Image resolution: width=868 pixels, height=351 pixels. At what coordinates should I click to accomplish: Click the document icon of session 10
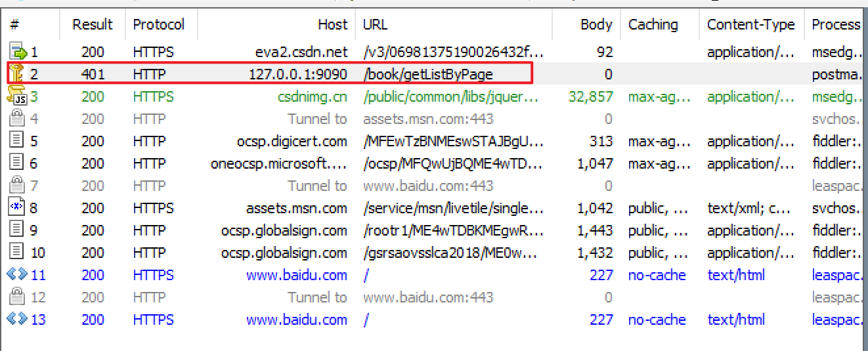point(17,253)
